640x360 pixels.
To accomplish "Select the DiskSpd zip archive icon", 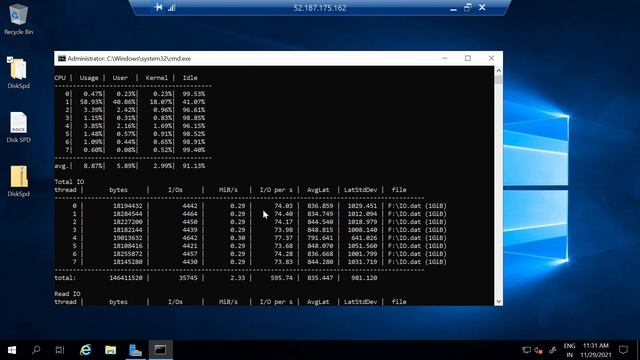I will pyautogui.click(x=18, y=181).
